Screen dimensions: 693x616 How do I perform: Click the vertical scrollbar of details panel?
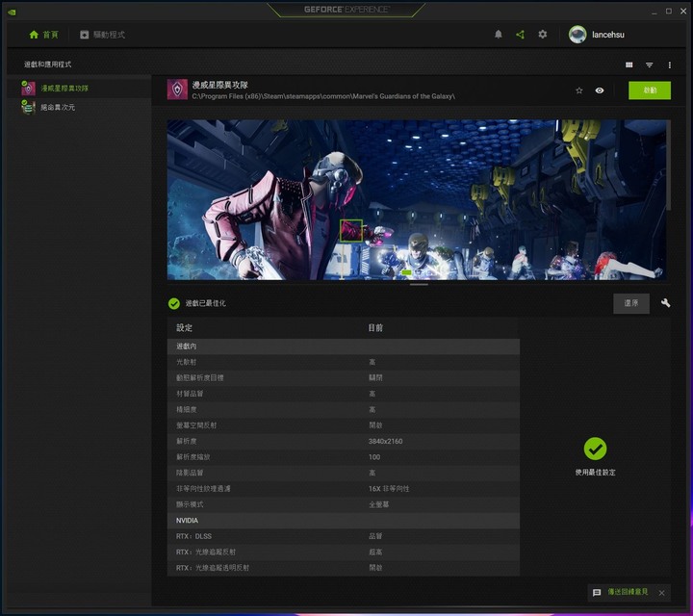click(x=669, y=166)
